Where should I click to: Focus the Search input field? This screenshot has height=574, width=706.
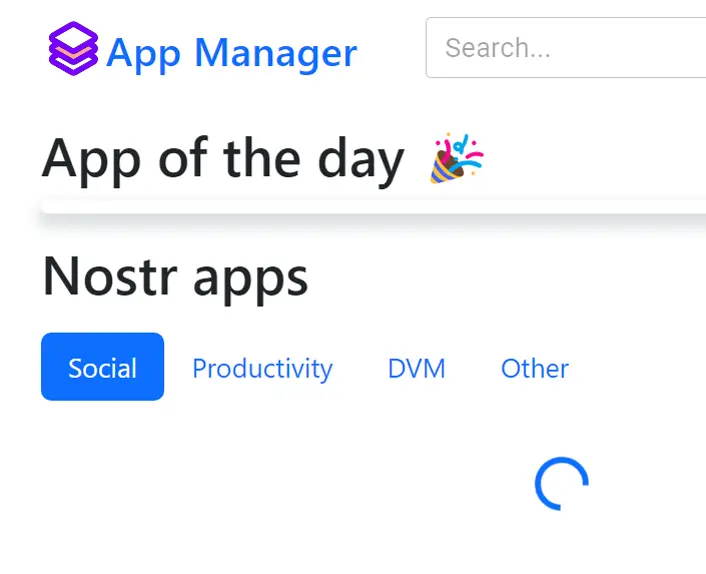(570, 48)
